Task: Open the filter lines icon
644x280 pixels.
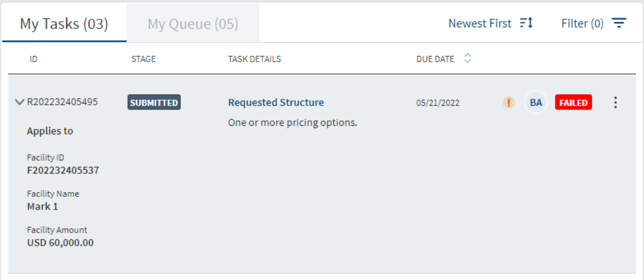Action: [x=619, y=23]
